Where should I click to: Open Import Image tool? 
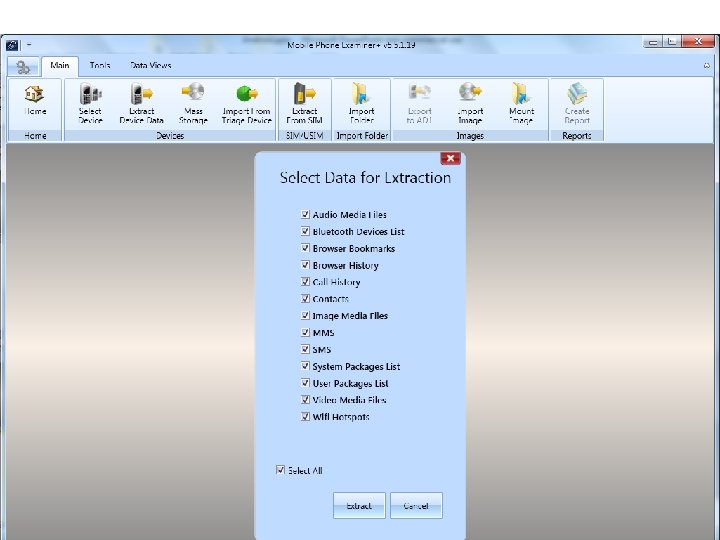click(x=470, y=103)
